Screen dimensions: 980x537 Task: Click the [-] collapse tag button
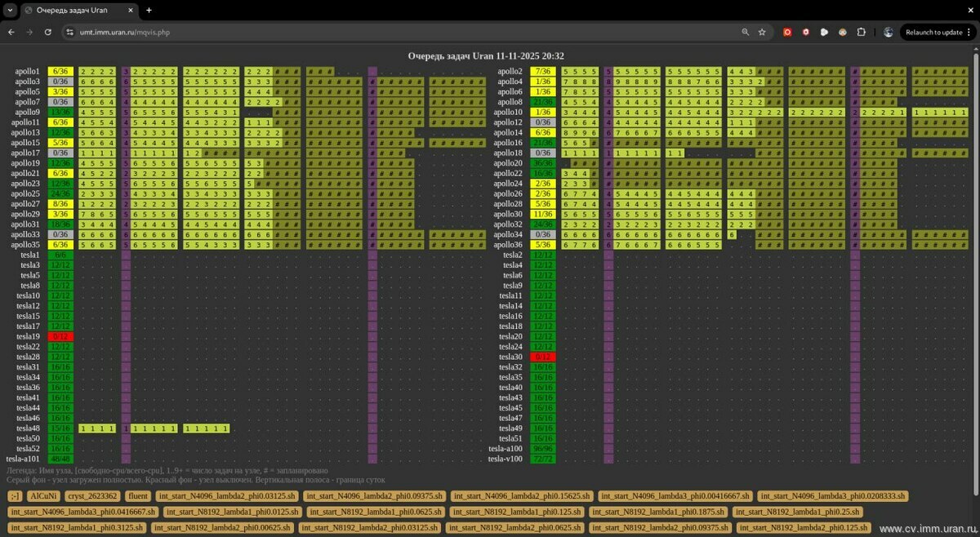coord(15,496)
